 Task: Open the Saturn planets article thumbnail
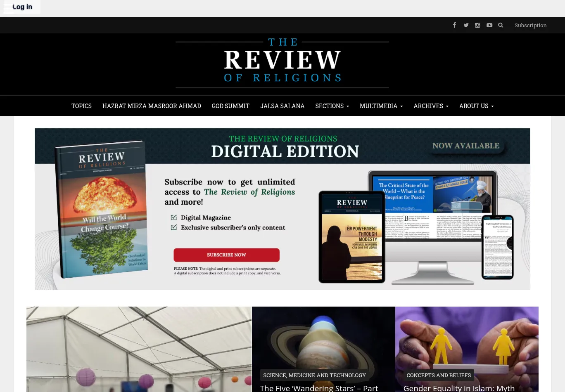(323, 338)
